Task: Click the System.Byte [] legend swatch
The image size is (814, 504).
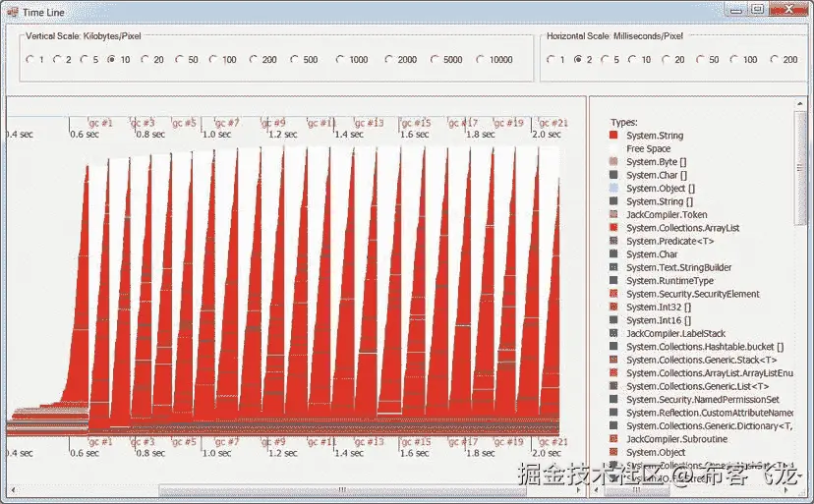Action: 613,161
